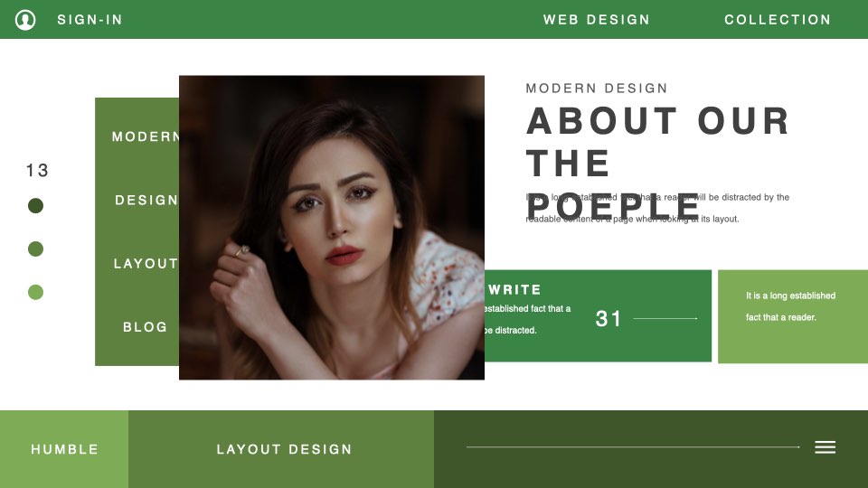This screenshot has width=868, height=488.
Task: Click the long footer arrow line
Action: [x=633, y=447]
